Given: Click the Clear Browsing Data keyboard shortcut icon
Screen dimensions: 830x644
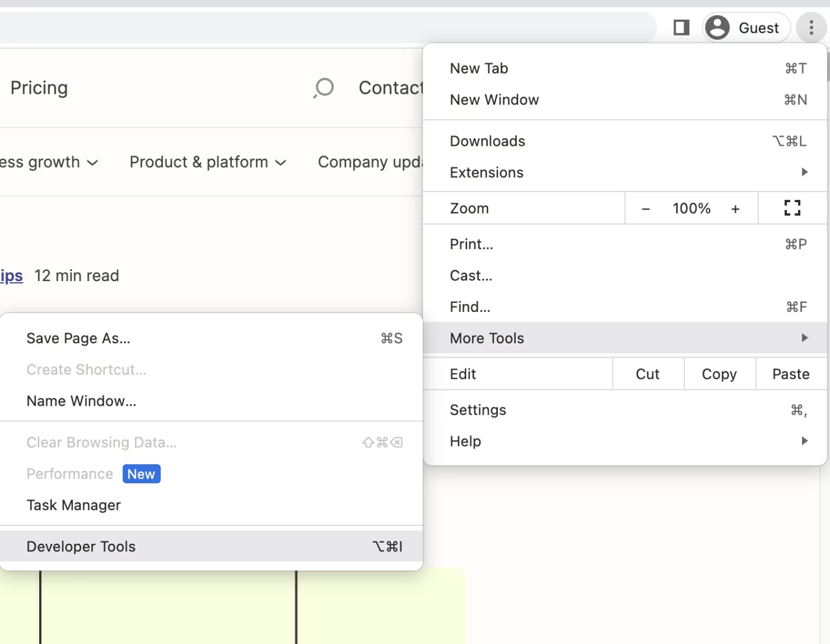Looking at the screenshot, I should (382, 442).
